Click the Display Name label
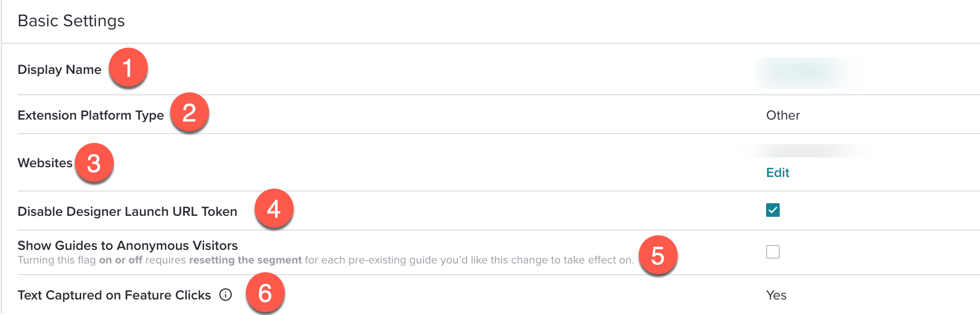 coord(59,70)
